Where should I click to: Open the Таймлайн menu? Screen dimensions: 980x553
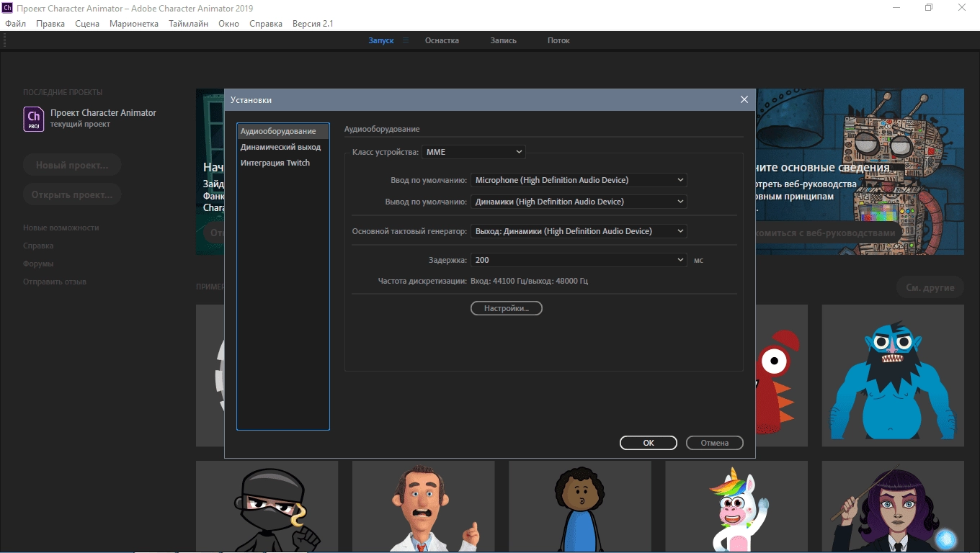point(189,24)
